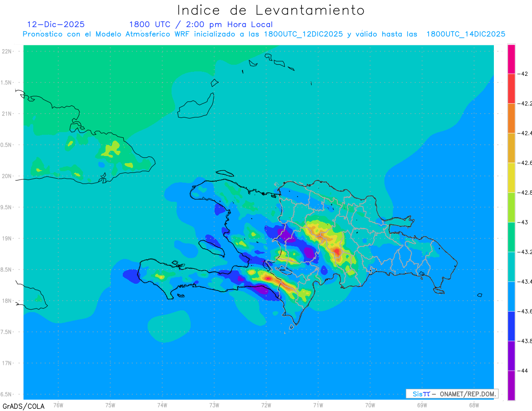Click the 'Pronostico con el Modelo Atmosferico WRF' line
Image resolution: width=532 pixels, height=411 pixels.
(264, 34)
